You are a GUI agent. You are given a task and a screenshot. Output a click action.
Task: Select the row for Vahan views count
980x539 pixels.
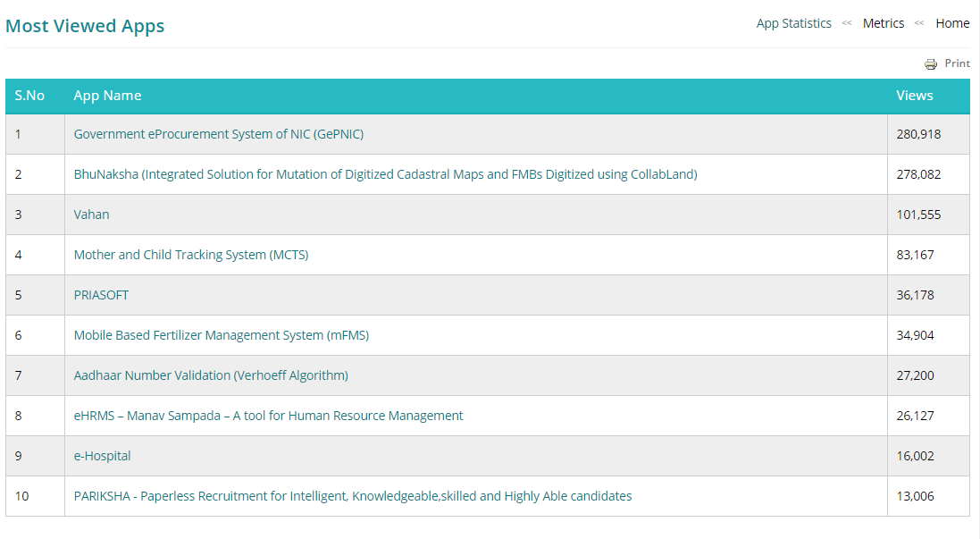pos(916,214)
